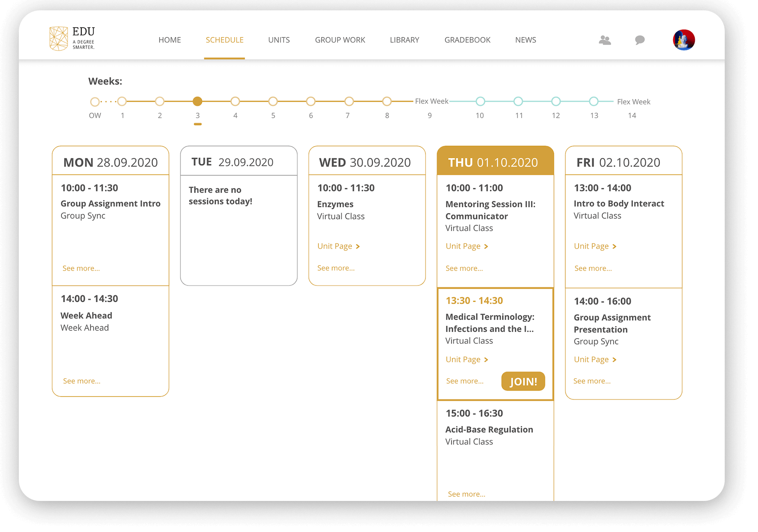Open the chat messages icon
Viewport: 758px width, 532px height.
click(640, 40)
